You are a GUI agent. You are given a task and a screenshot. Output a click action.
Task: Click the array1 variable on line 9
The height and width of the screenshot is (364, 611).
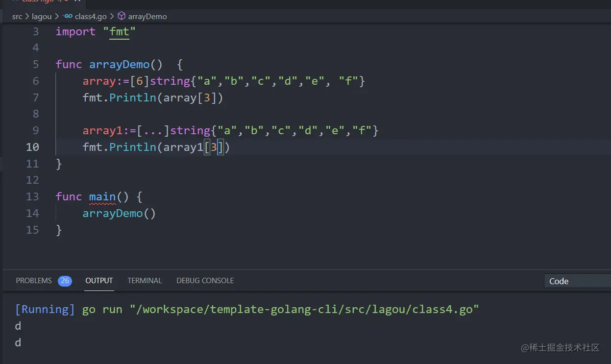pyautogui.click(x=102, y=131)
